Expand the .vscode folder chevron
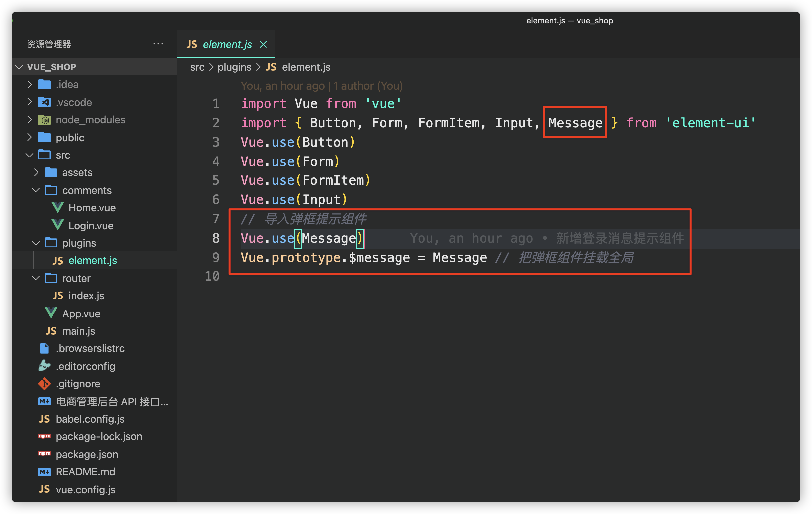Viewport: 812px width, 514px height. tap(29, 102)
